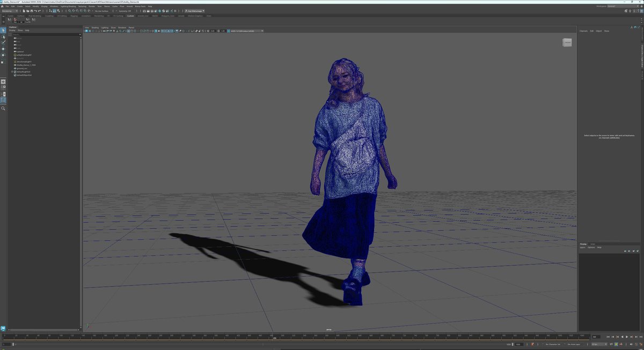Open the Symmetry: Off dropdown

click(x=124, y=11)
